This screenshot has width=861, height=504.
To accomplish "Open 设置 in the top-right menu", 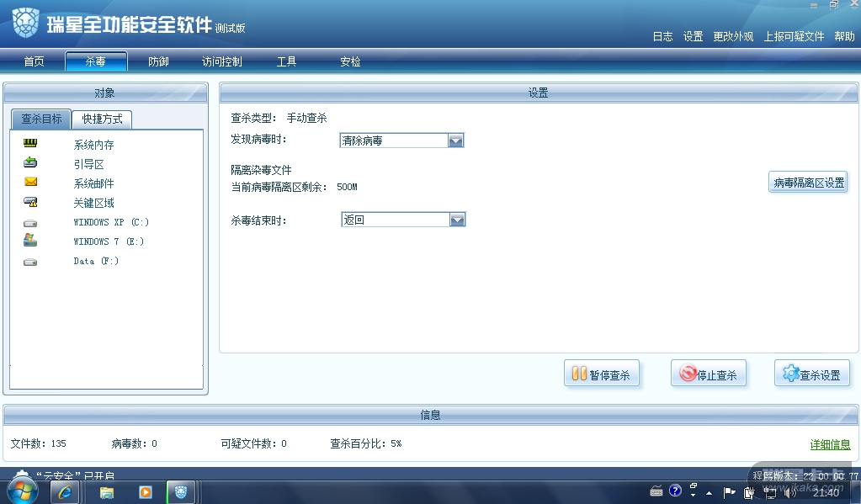I will 693,36.
